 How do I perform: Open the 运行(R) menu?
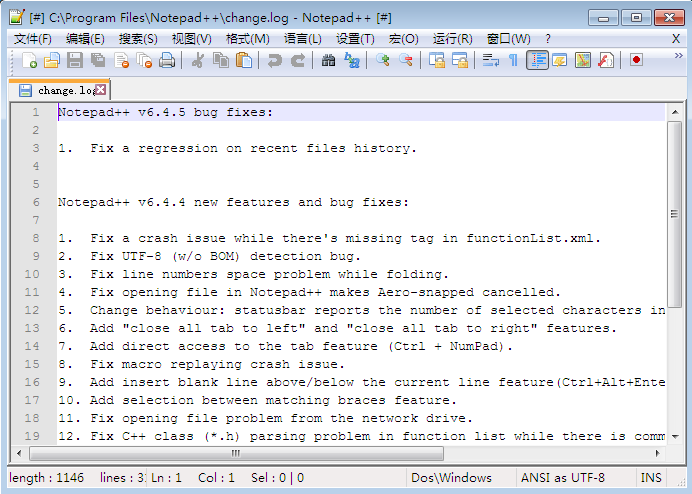pos(452,39)
